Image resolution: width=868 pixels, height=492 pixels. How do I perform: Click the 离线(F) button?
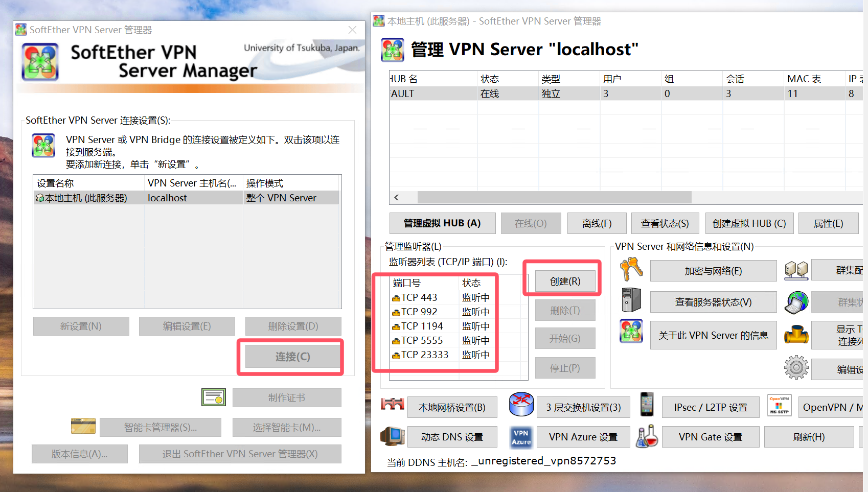pyautogui.click(x=597, y=223)
